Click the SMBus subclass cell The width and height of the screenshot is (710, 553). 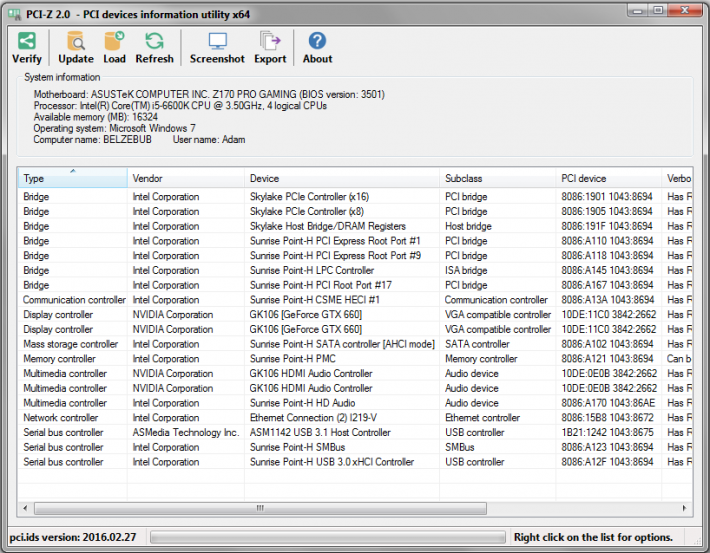(460, 447)
